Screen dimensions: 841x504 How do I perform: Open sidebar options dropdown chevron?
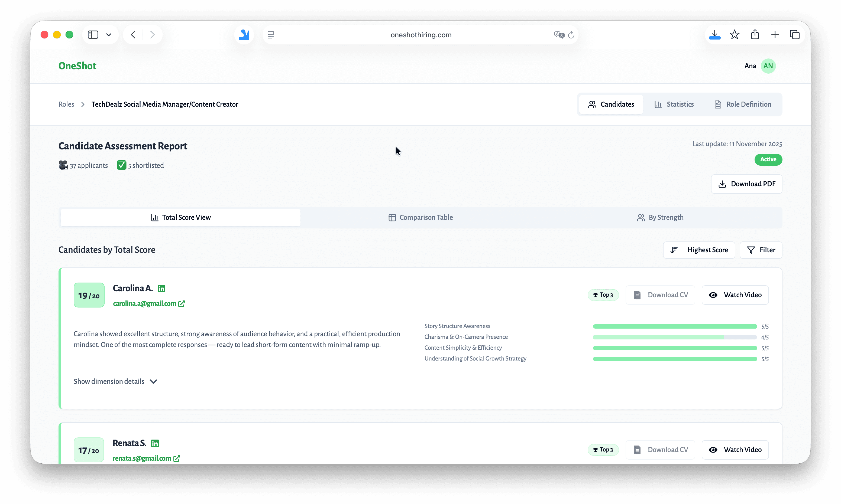tap(109, 35)
